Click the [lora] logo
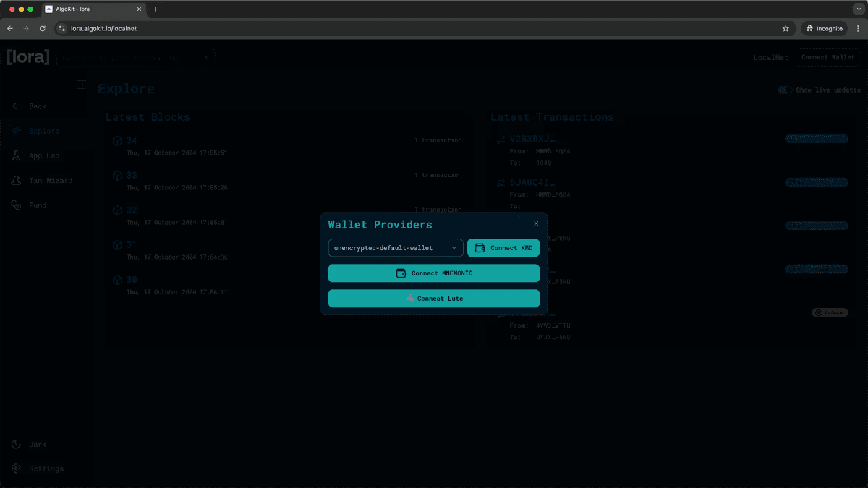The image size is (868, 488). (x=27, y=56)
